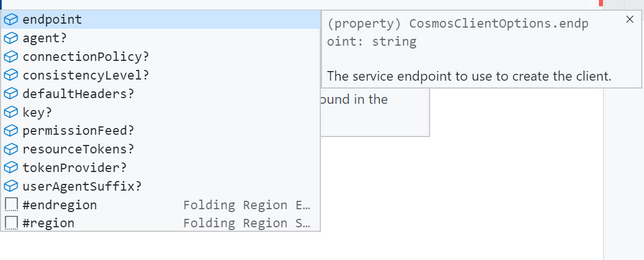Pick resourceTokens? from the suggestion list

tap(78, 149)
